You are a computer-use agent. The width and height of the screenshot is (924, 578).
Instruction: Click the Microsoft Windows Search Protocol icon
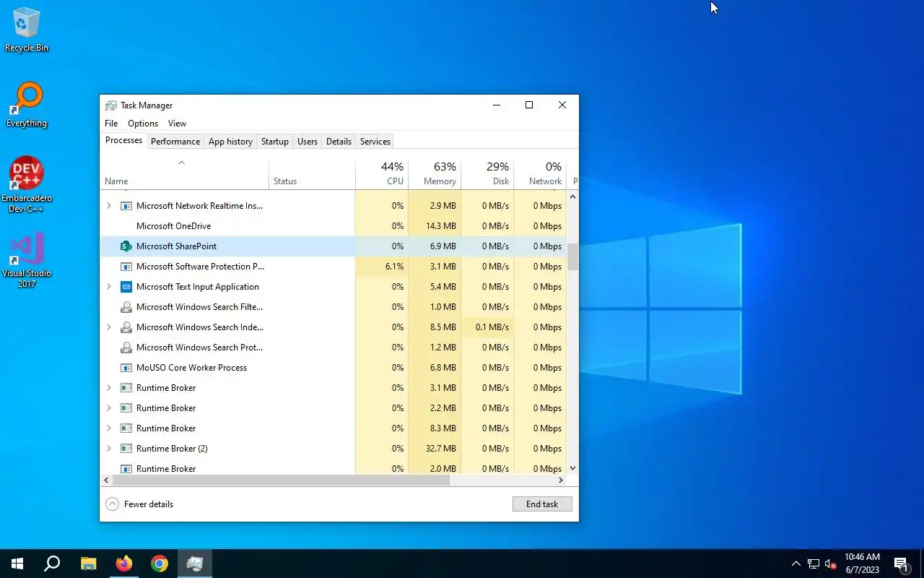point(126,348)
